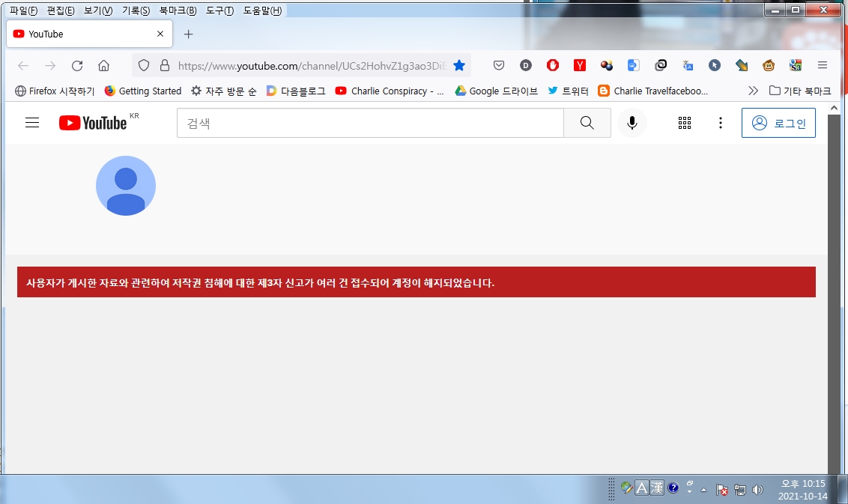Open the YouTube apps grid
The image size is (848, 504).
(685, 123)
